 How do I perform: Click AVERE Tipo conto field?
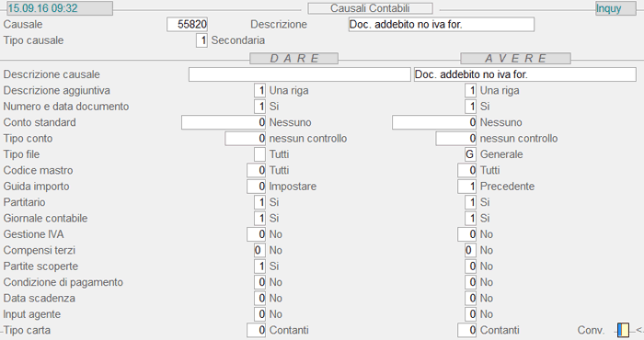point(456,138)
